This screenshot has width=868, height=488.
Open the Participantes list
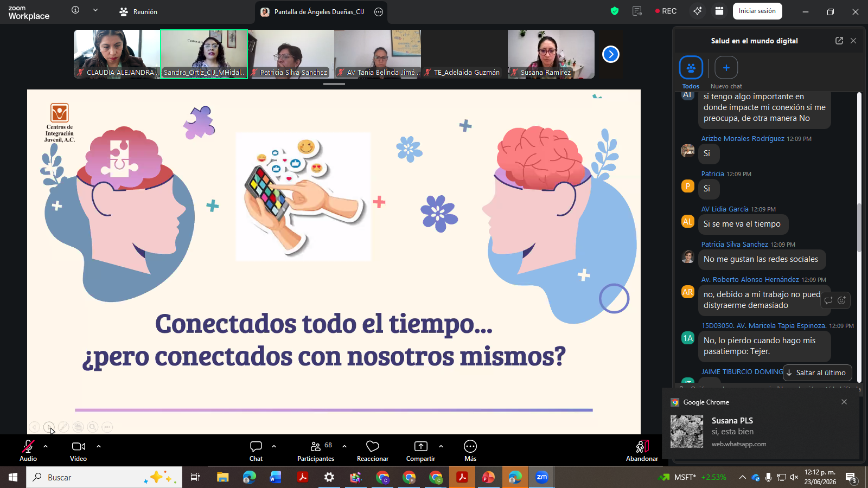coord(316,451)
